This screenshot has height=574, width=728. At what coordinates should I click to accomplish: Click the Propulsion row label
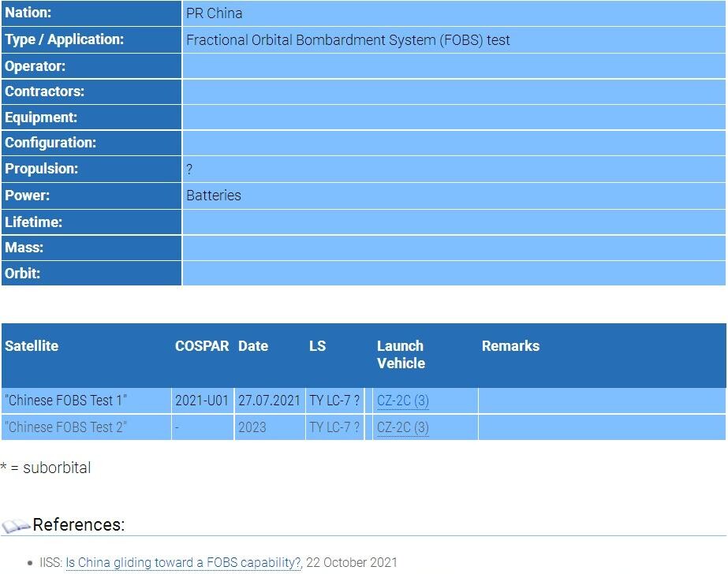[x=41, y=169]
